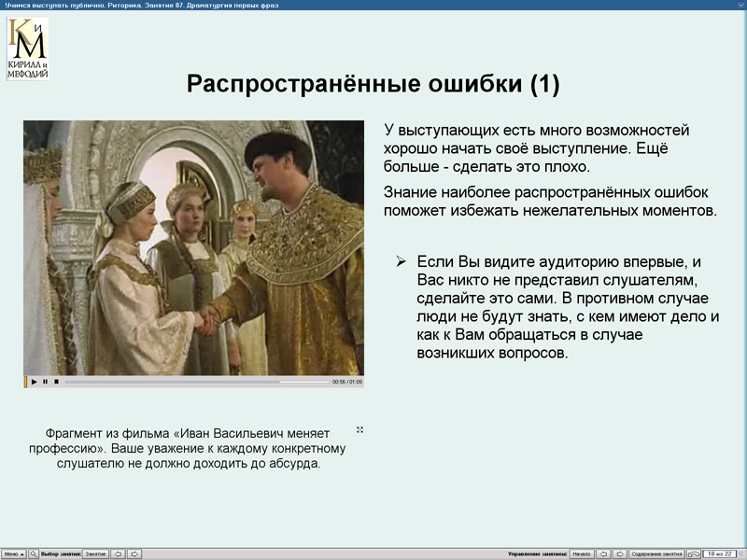Play the video fragment
The width and height of the screenshot is (747, 560).
pos(35,381)
